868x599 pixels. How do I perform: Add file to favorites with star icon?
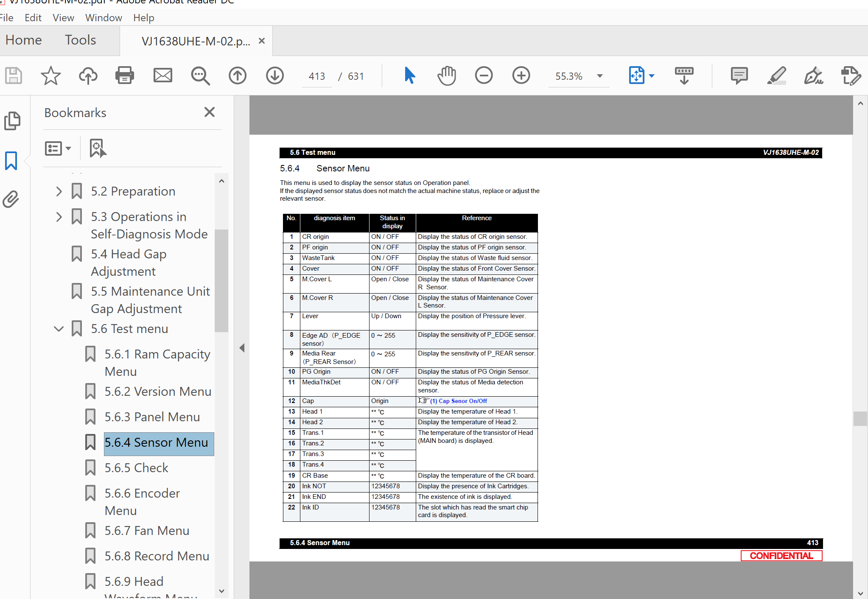50,76
